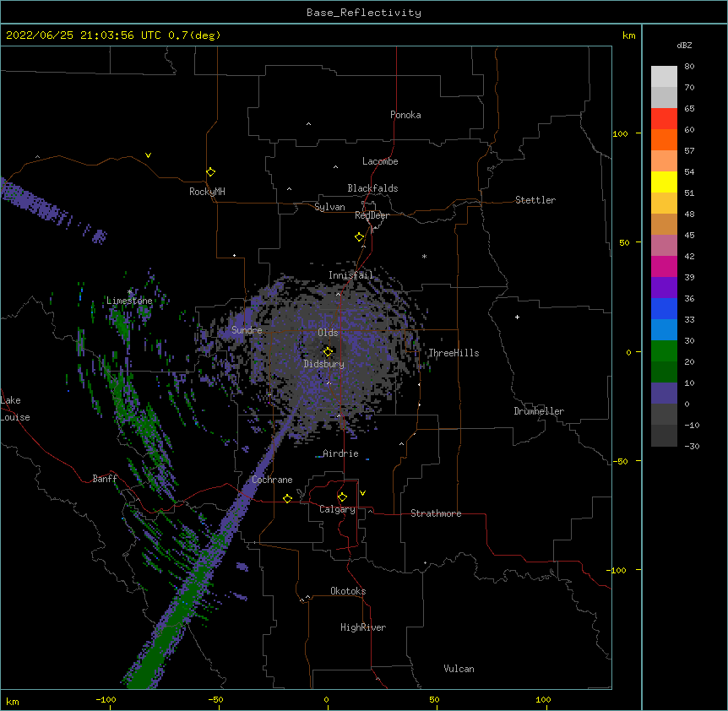Click the Didsbury label
Viewport: 728px width, 711px height.
coord(324,364)
